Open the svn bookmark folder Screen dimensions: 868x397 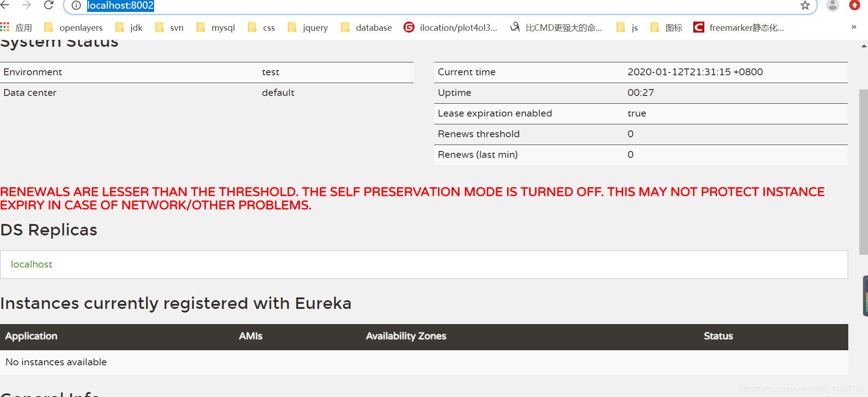(170, 28)
